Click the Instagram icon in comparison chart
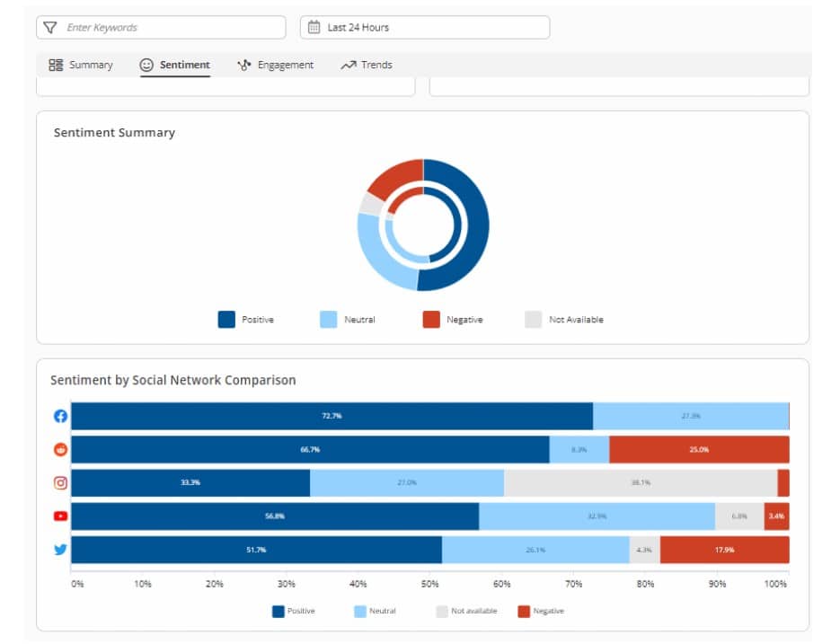This screenshot has height=644, width=840. 61,482
